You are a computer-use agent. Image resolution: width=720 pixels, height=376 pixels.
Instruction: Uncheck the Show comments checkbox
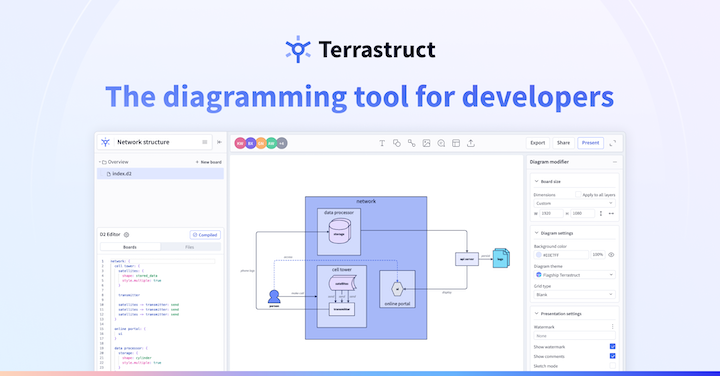pos(612,356)
